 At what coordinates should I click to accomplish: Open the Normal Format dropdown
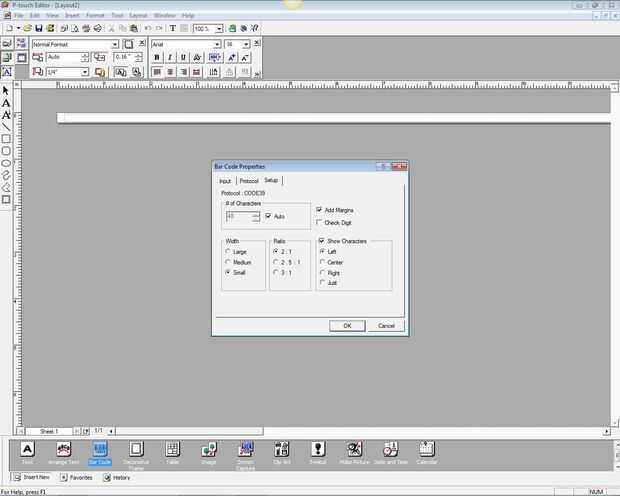coord(115,44)
